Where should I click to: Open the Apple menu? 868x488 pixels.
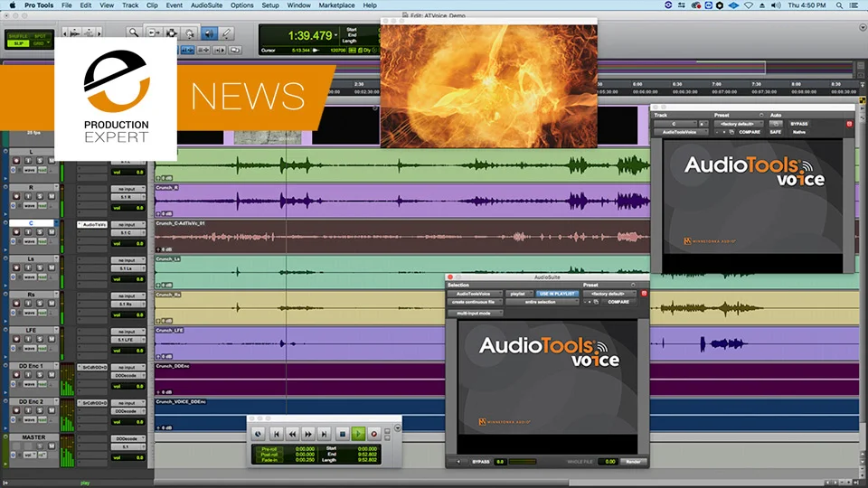pos(12,5)
